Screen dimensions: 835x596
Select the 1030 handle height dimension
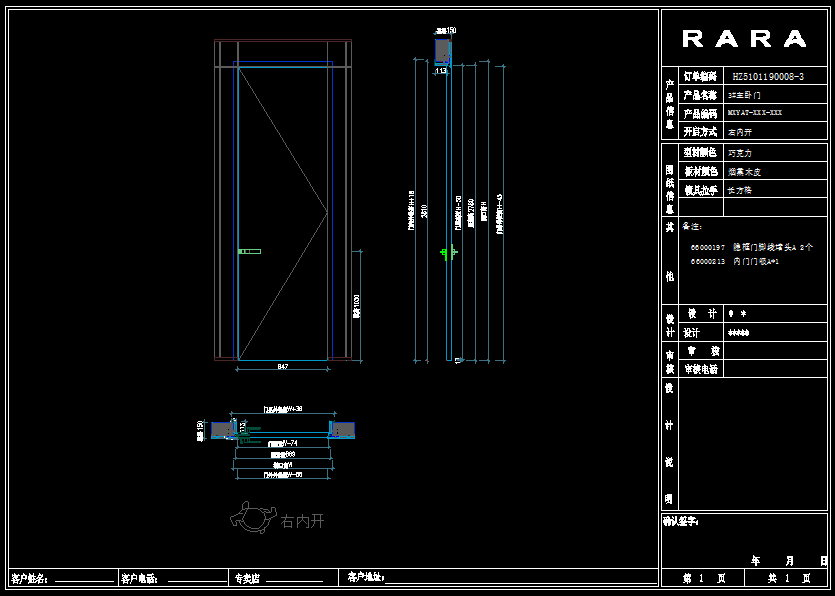357,305
